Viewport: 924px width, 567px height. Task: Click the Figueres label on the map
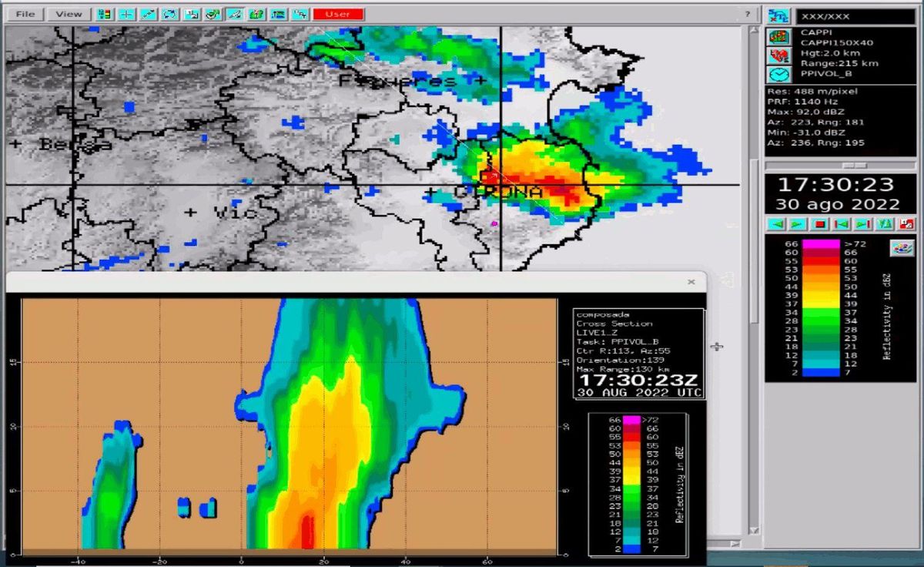click(398, 80)
